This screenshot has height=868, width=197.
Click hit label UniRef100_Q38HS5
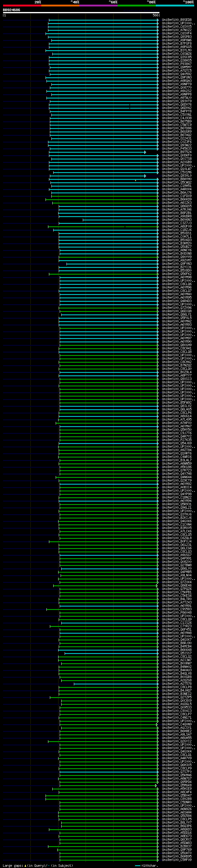click(177, 60)
